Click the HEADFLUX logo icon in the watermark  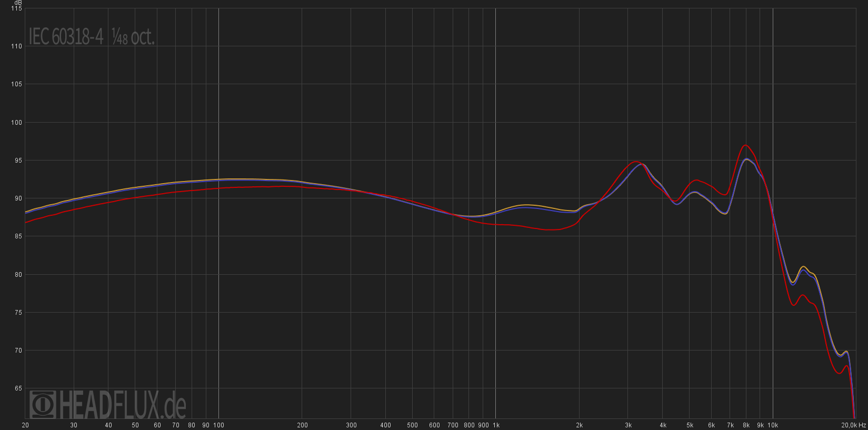click(x=43, y=404)
